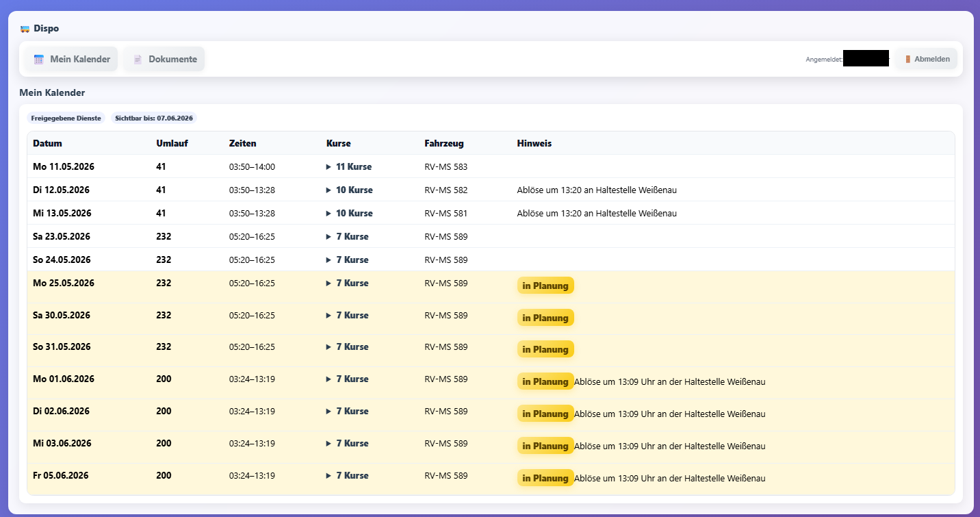
Task: Click the door icon on Abmelden button
Action: pos(907,60)
